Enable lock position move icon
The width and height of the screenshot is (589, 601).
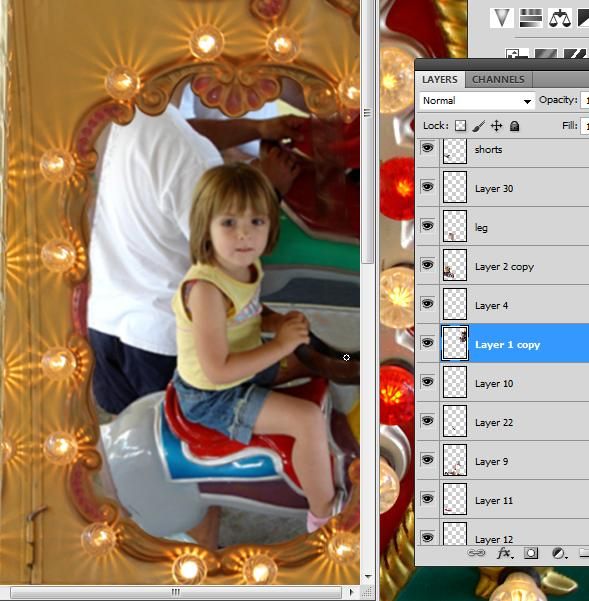pos(497,126)
